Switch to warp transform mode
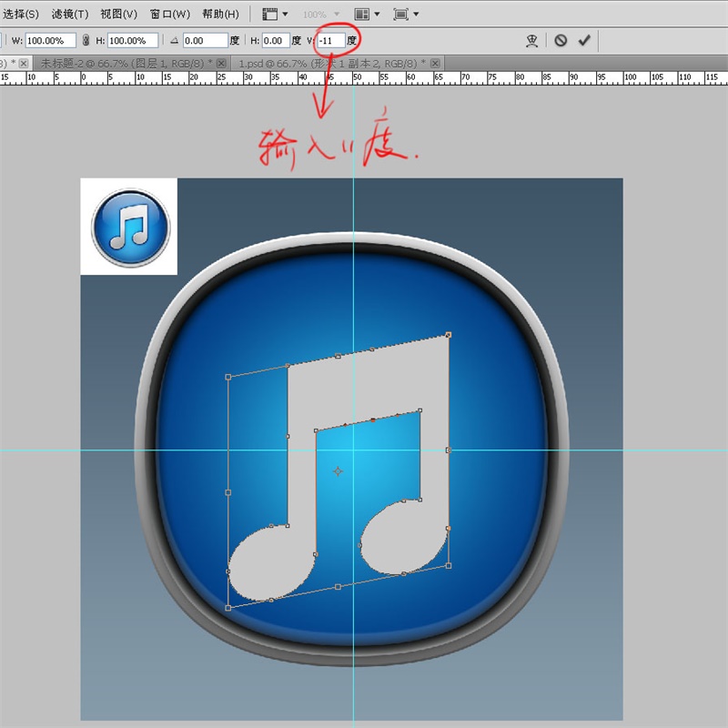 coord(532,39)
